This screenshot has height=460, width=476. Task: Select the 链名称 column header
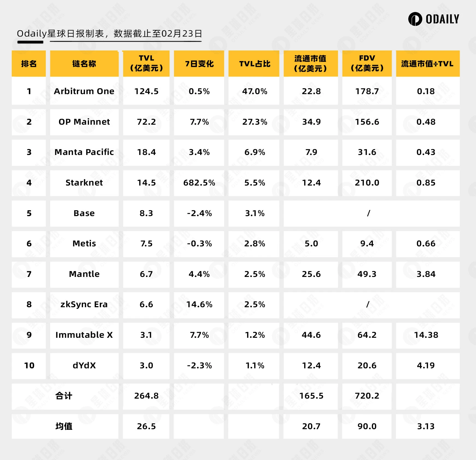pyautogui.click(x=84, y=64)
